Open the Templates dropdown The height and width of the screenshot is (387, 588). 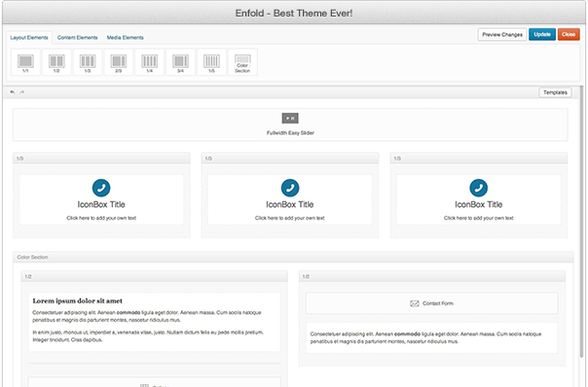tap(555, 92)
